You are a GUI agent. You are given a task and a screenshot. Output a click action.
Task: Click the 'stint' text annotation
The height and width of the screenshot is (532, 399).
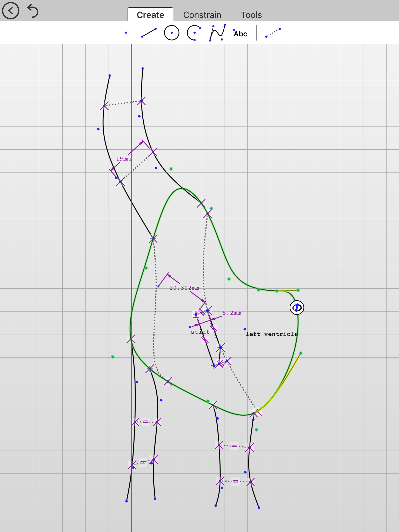click(200, 332)
